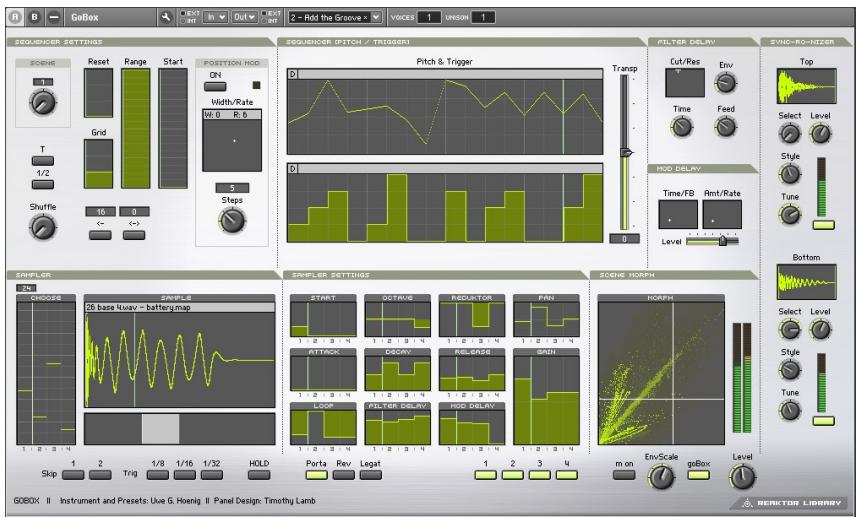Click the sample name '26 base 4.wav - battery.map'
The height and width of the screenshot is (520, 857).
point(138,307)
